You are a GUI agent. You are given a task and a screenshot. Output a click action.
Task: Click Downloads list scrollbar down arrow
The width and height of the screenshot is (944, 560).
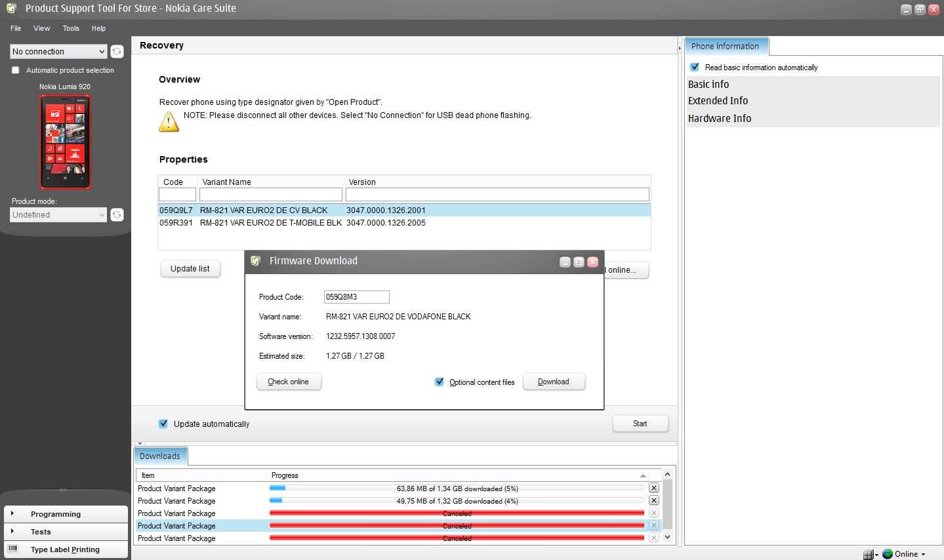668,537
